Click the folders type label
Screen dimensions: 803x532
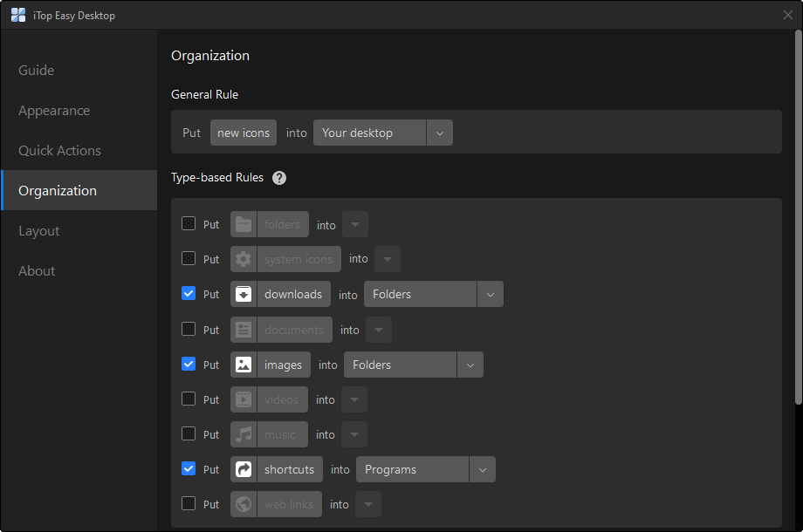pyautogui.click(x=283, y=224)
